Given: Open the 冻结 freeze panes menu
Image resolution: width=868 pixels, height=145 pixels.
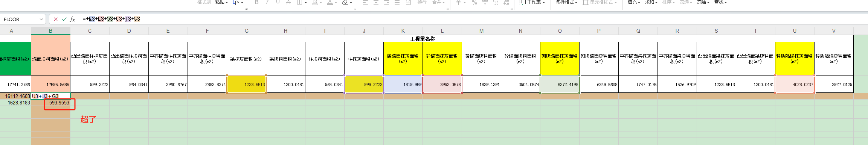Looking at the screenshot, I should click(703, 2).
